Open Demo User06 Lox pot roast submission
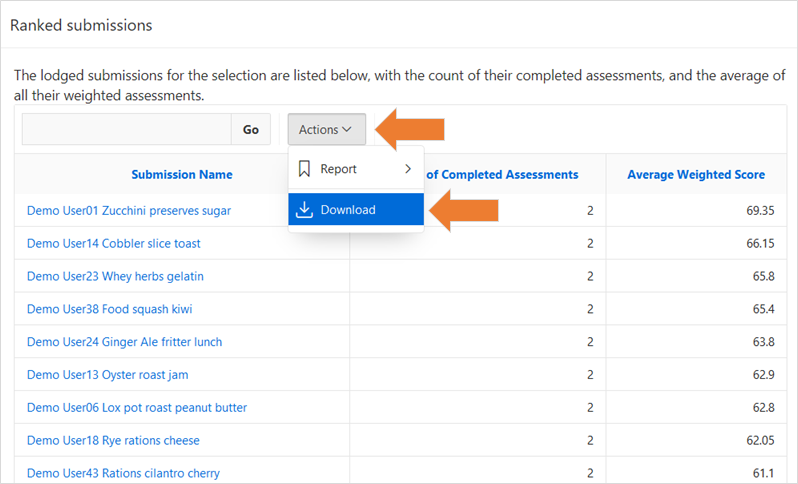This screenshot has width=798, height=484. (137, 408)
